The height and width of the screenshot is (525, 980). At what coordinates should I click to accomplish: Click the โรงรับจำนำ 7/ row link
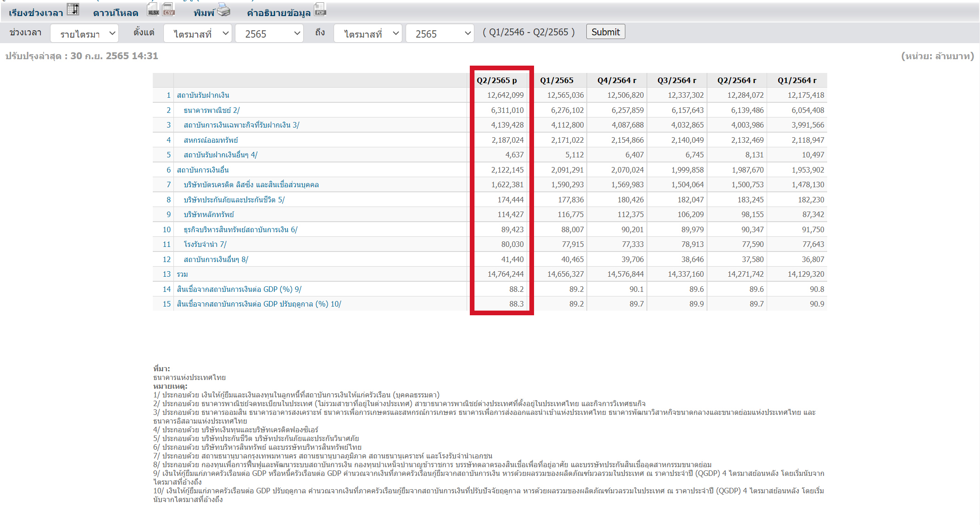tap(205, 244)
